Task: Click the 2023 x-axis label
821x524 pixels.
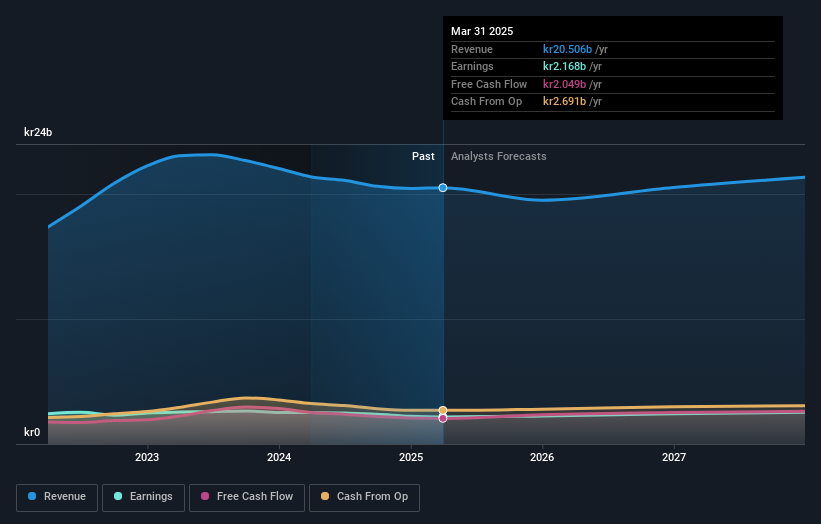Action: [147, 458]
